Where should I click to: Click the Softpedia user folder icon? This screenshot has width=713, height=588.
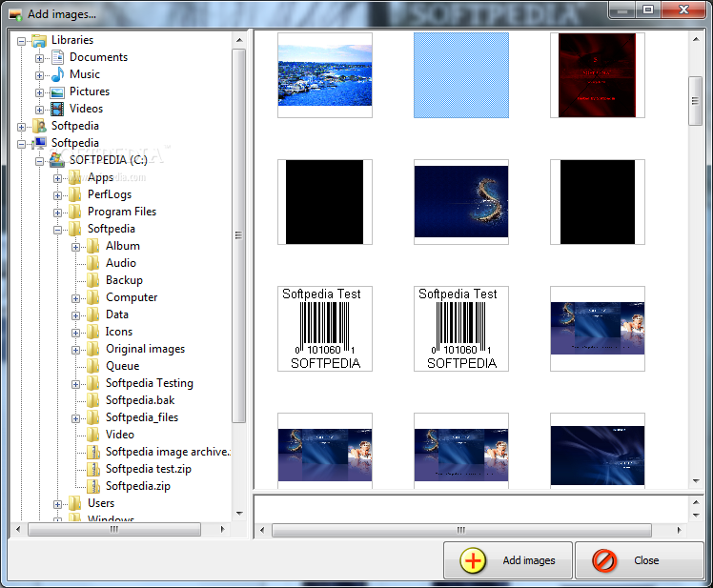click(x=40, y=126)
